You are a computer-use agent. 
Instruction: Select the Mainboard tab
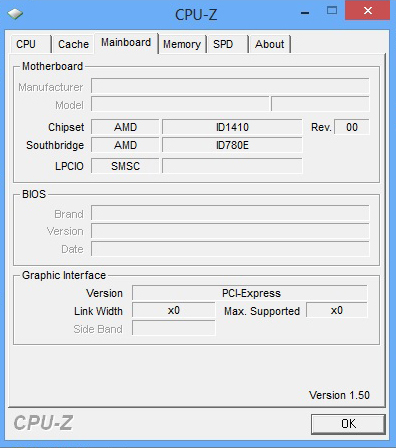coord(126,43)
